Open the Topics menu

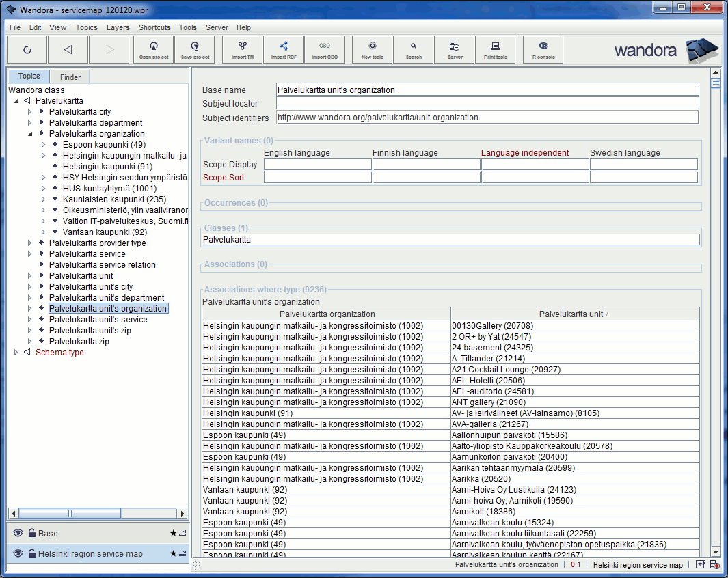click(86, 27)
